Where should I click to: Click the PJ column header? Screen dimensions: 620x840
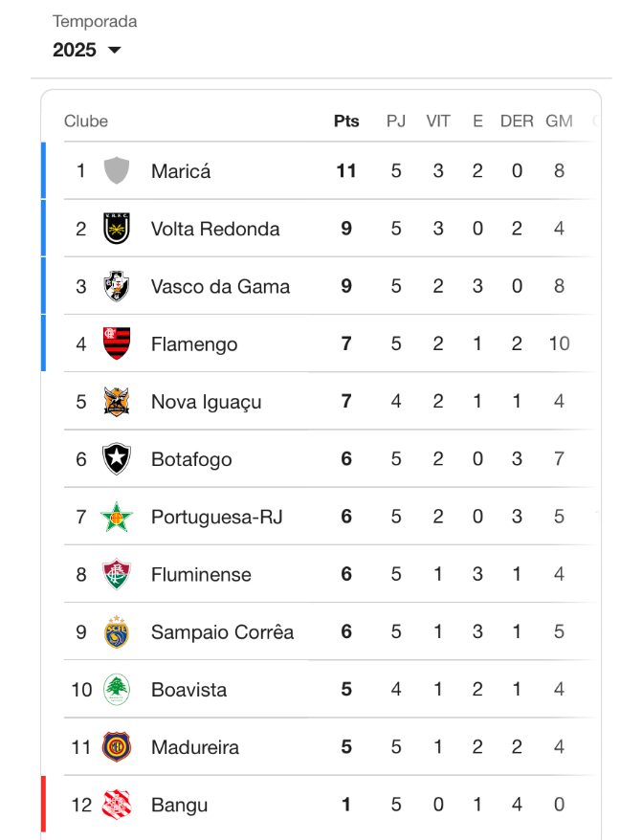pos(396,122)
